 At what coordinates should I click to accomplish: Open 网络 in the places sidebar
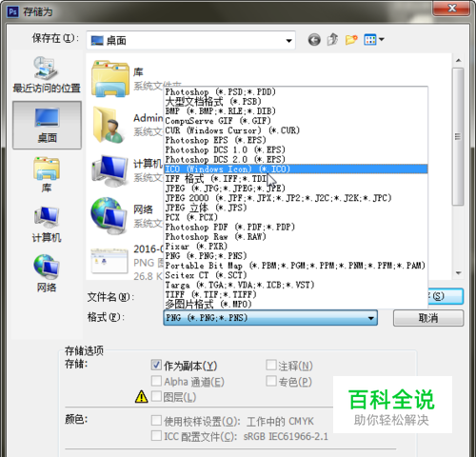click(47, 273)
